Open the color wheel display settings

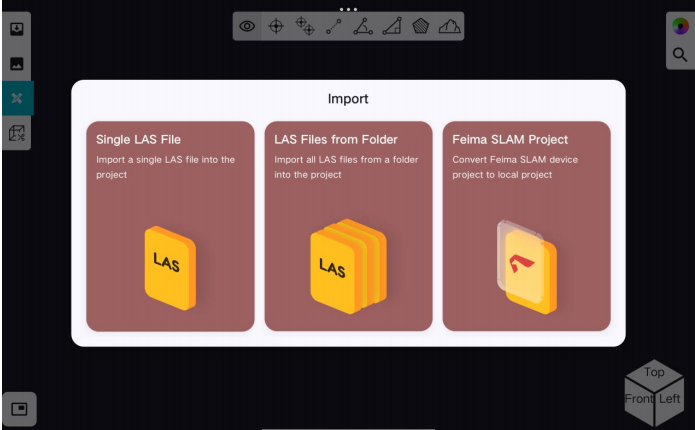tap(680, 27)
